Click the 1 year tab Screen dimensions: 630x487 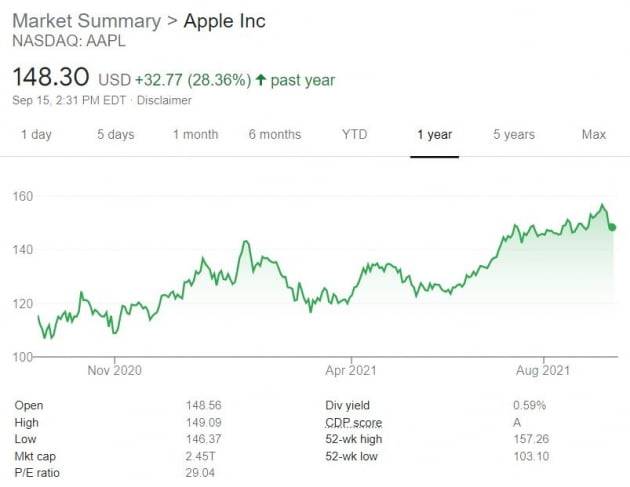click(434, 135)
